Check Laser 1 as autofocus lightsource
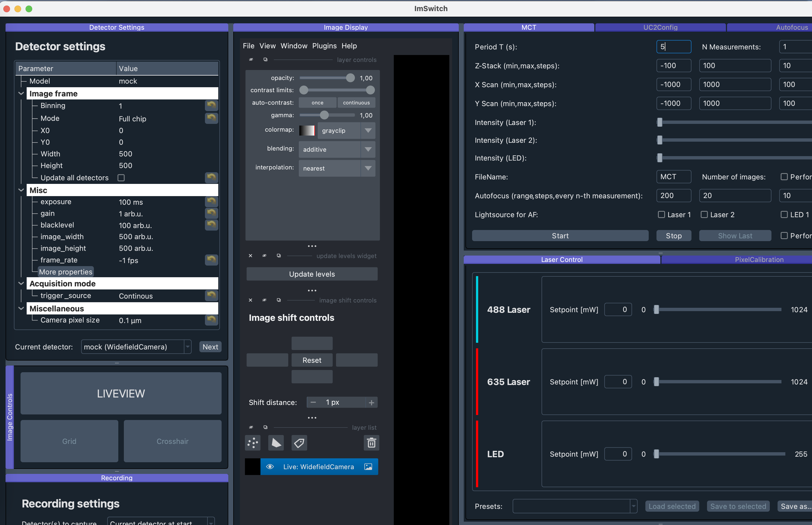Image resolution: width=812 pixels, height=525 pixels. coord(661,214)
